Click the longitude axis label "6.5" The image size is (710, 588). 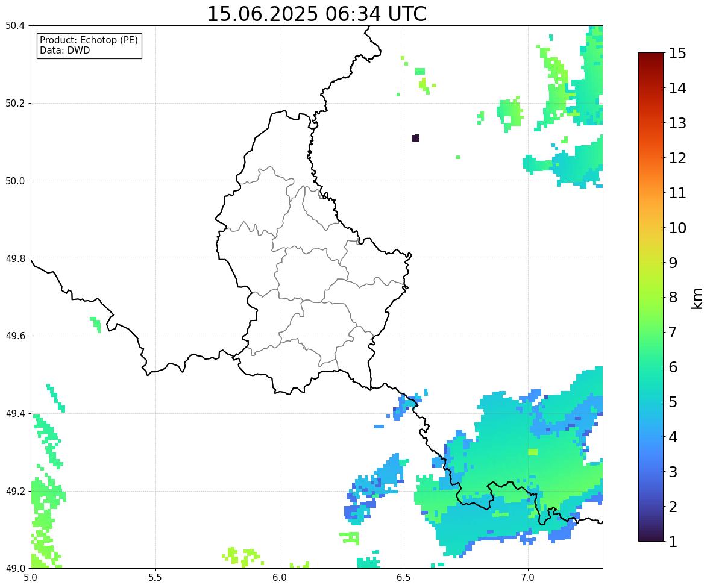[x=404, y=578]
